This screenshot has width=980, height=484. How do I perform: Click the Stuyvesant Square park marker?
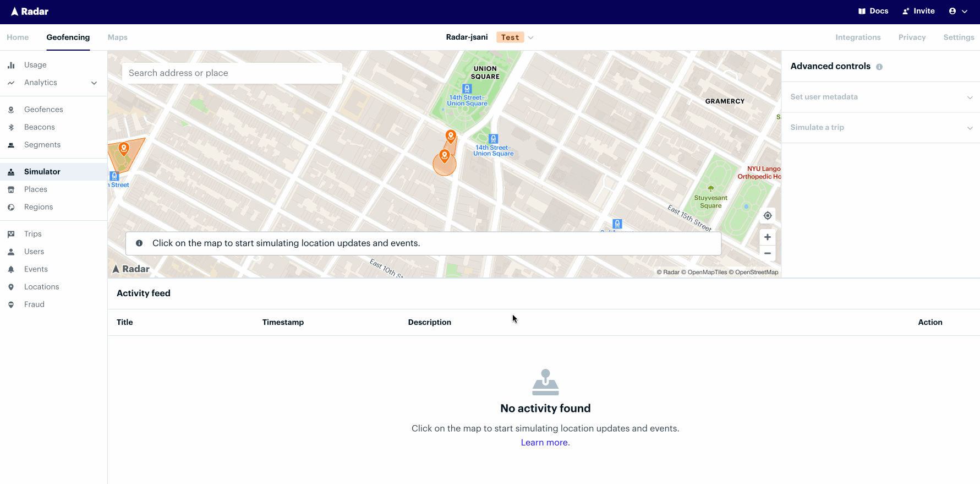[711, 189]
